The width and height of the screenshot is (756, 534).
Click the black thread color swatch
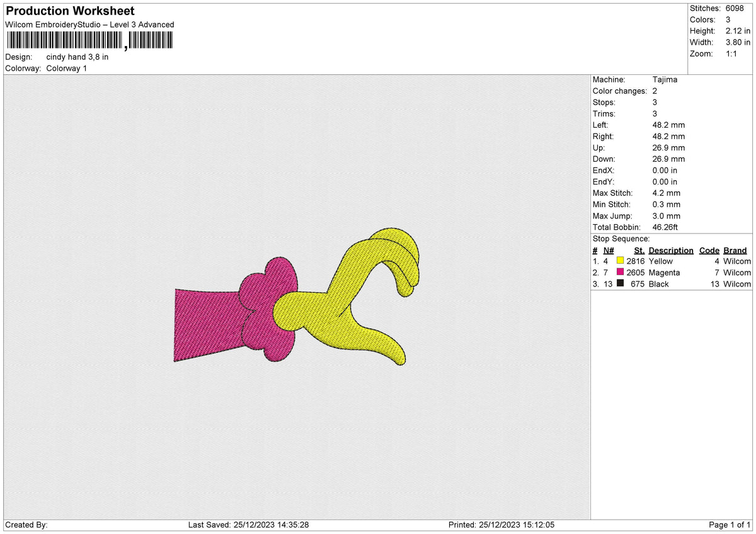coord(621,284)
